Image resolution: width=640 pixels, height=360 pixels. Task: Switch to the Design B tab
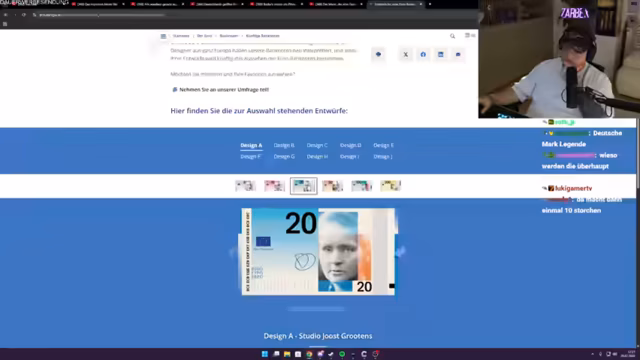point(284,145)
